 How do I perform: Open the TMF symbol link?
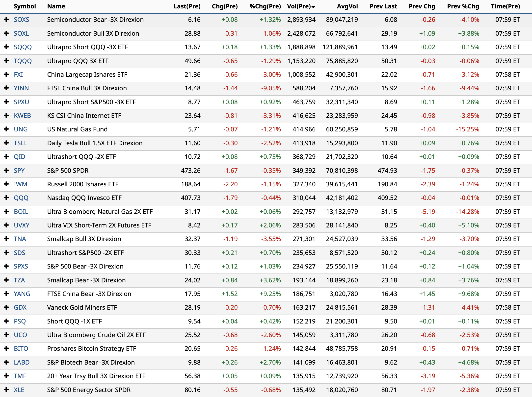[x=20, y=376]
